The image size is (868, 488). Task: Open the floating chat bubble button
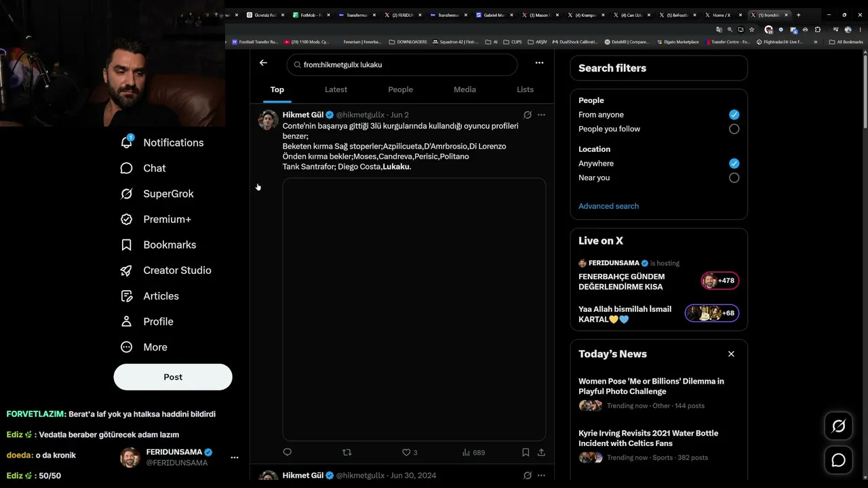click(839, 460)
